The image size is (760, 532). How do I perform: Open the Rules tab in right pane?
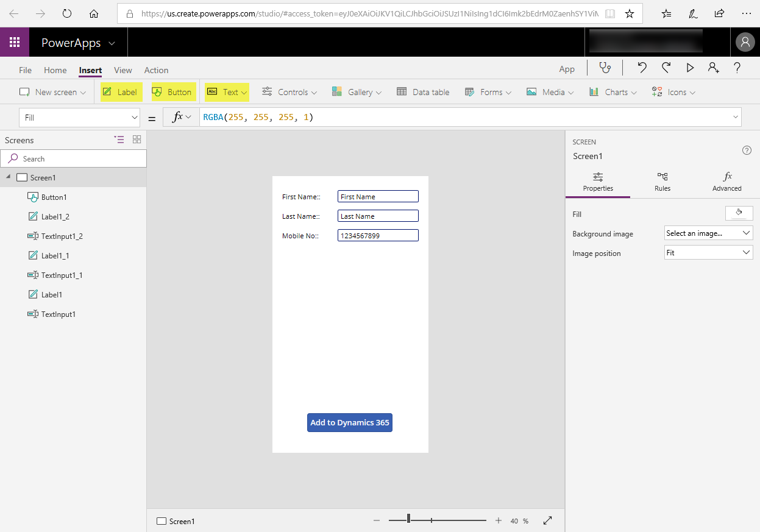coord(662,182)
